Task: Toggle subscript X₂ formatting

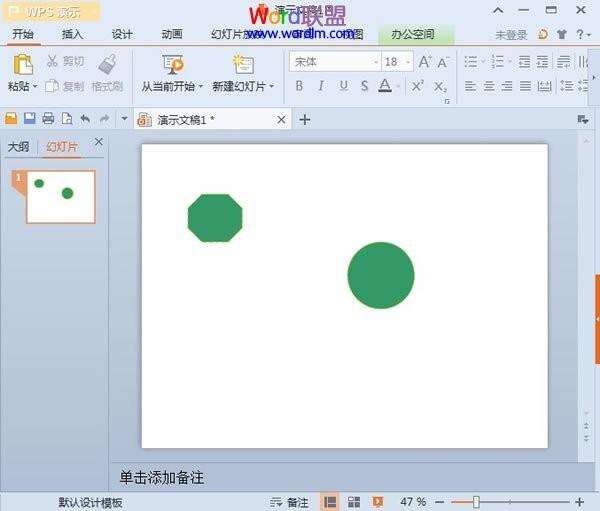Action: click(440, 87)
